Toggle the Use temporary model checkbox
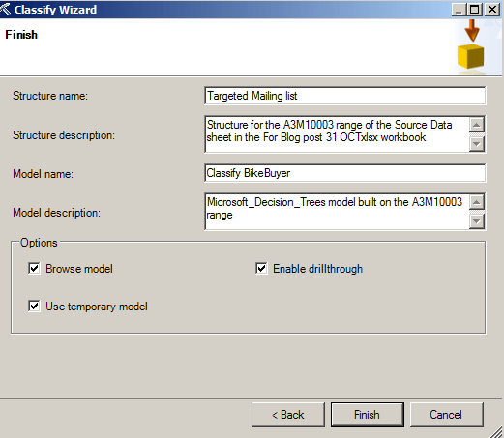The width and height of the screenshot is (504, 438). point(34,306)
